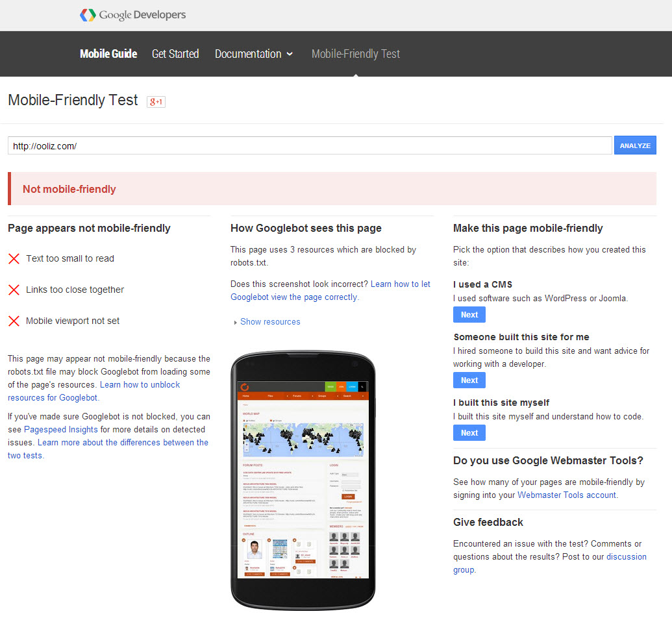The height and width of the screenshot is (620, 672).
Task: Open the Mobile Guide section
Action: (x=108, y=54)
